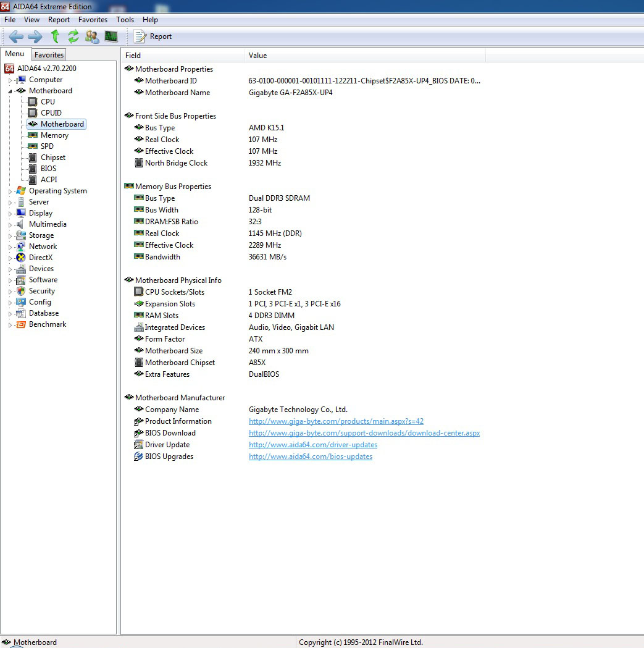Expand the Server tree node
Image resolution: width=644 pixels, height=648 pixels.
(10, 203)
